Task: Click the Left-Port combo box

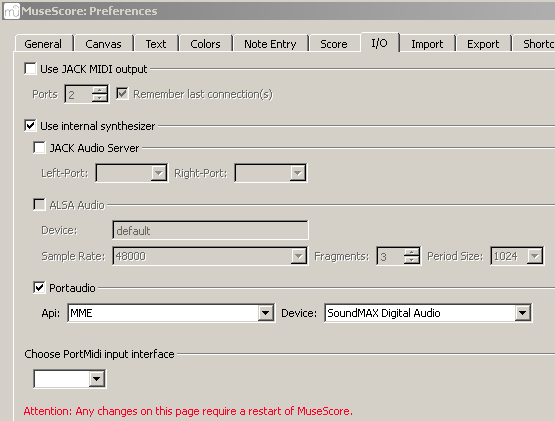Action: tap(132, 173)
